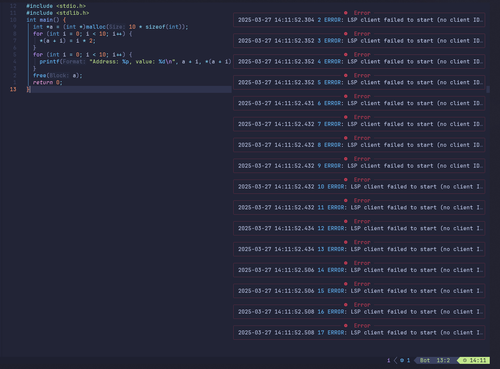
Task: Select the '8 ERROR: LSP client failed' message
Action: pos(360,145)
